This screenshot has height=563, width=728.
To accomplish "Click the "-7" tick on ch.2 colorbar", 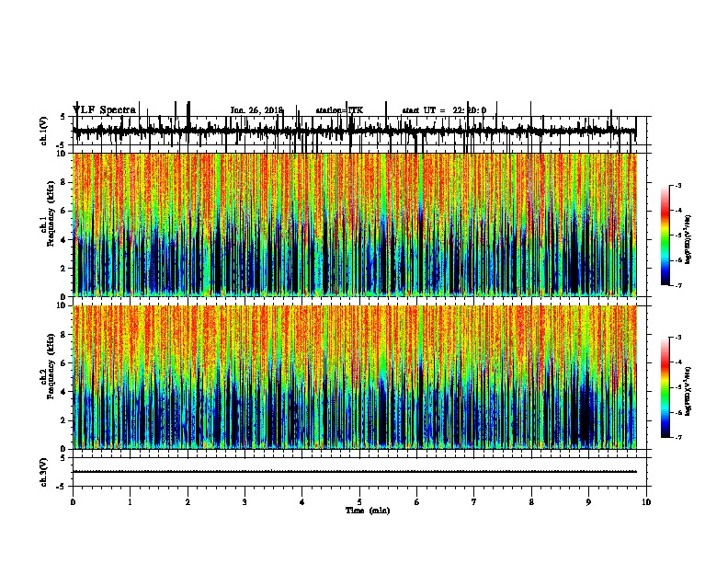I will tap(677, 437).
